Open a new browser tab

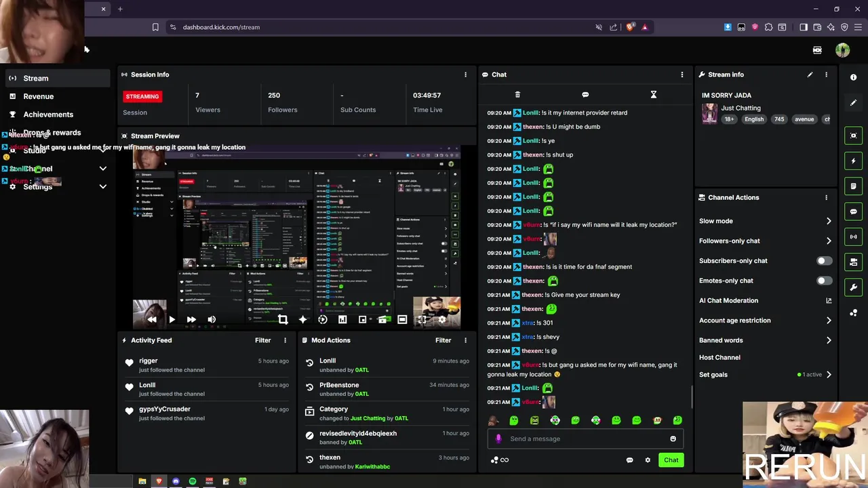pyautogui.click(x=120, y=9)
